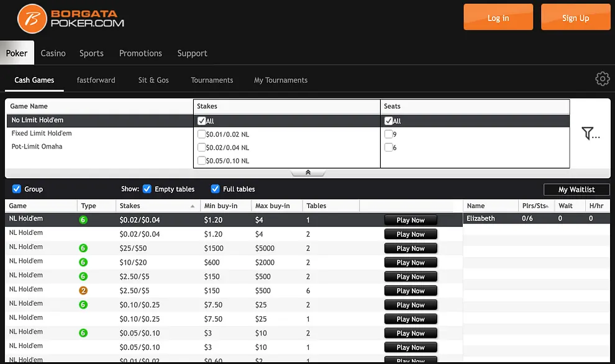Sort by the H/hr column header
Viewport: 615px width, 364px height.
(598, 206)
